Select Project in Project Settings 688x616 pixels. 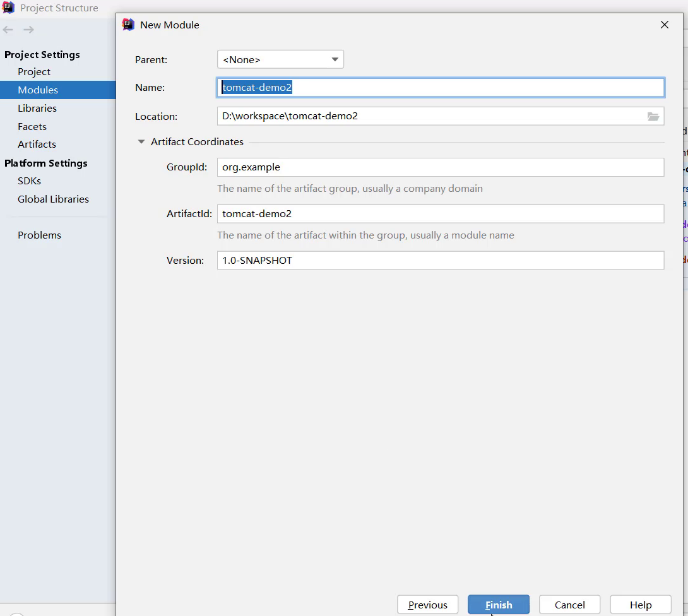pyautogui.click(x=34, y=72)
